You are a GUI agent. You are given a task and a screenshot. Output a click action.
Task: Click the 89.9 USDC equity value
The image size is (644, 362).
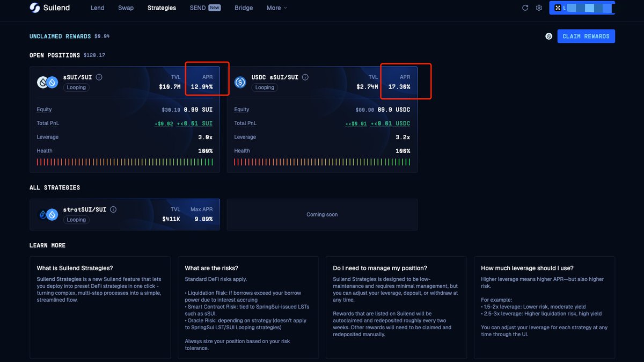394,110
